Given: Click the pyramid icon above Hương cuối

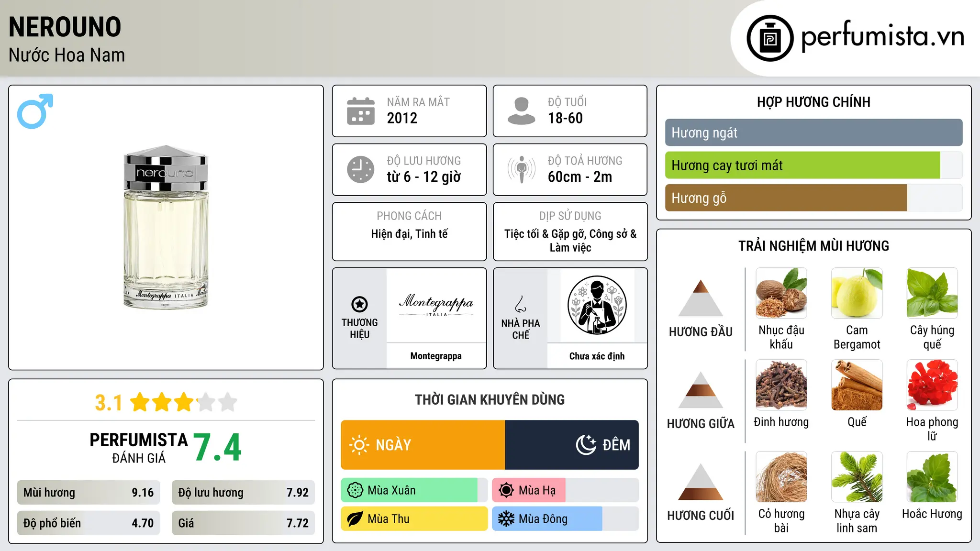Looking at the screenshot, I should click(701, 482).
